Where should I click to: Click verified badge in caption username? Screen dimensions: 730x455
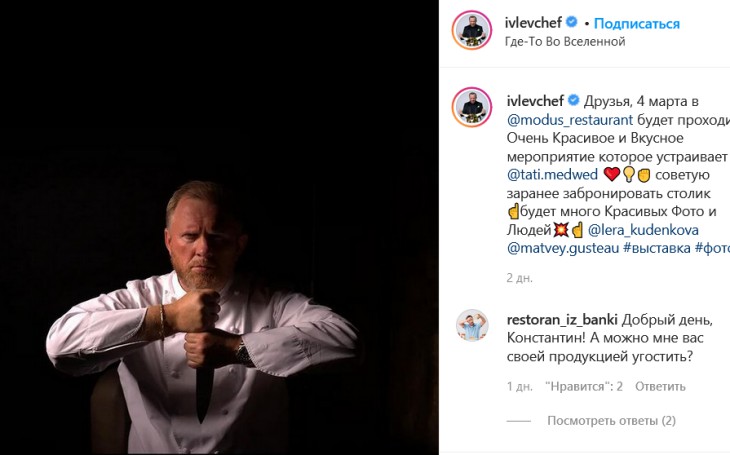point(574,101)
